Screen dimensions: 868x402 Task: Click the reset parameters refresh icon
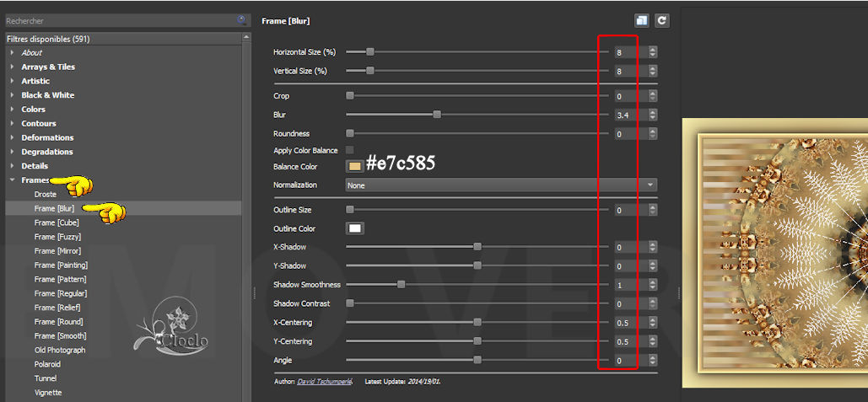coord(661,20)
